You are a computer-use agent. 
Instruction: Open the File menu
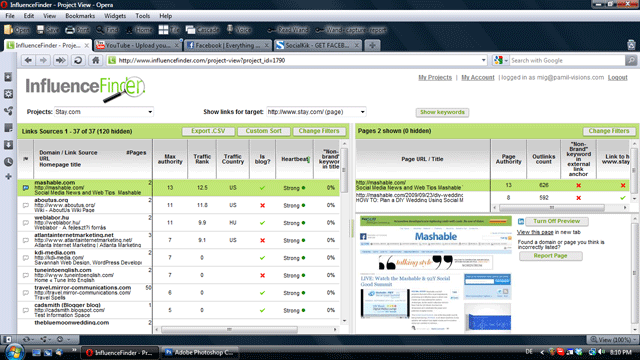[10, 16]
